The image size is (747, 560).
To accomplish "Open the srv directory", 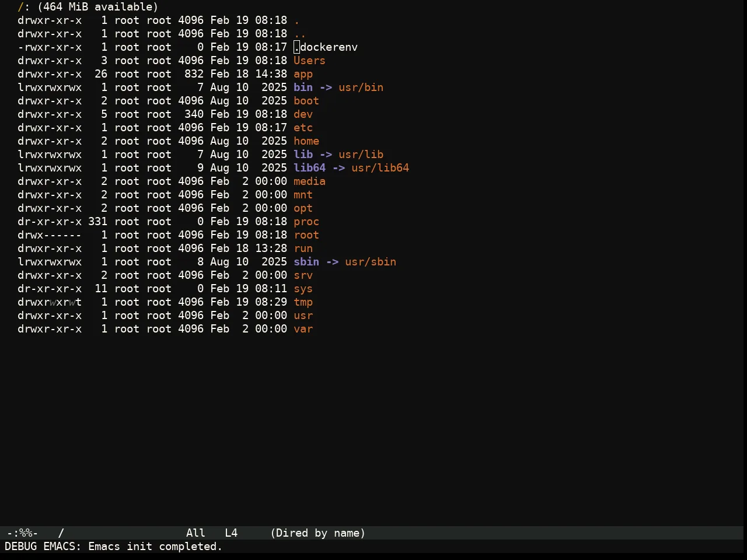I will (x=303, y=275).
